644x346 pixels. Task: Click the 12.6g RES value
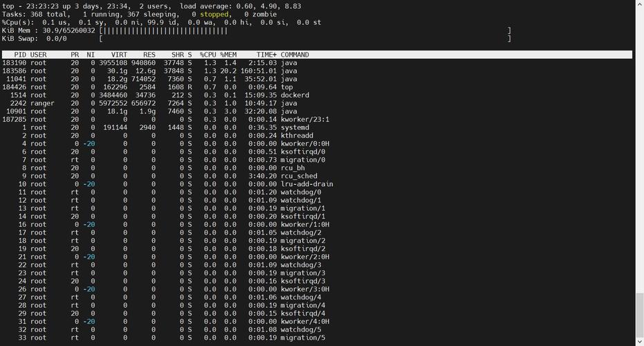pos(145,71)
